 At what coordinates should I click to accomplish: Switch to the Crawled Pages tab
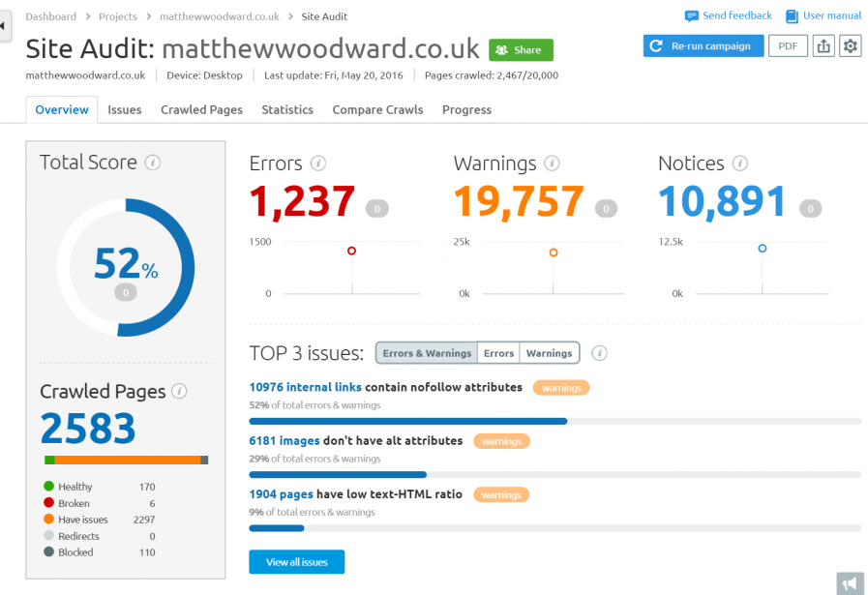click(201, 109)
